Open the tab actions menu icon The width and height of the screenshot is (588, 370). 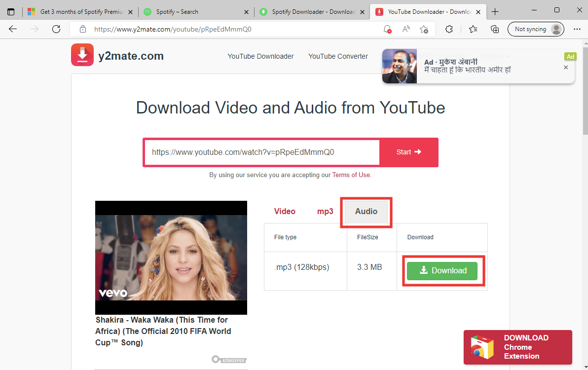[x=11, y=12]
